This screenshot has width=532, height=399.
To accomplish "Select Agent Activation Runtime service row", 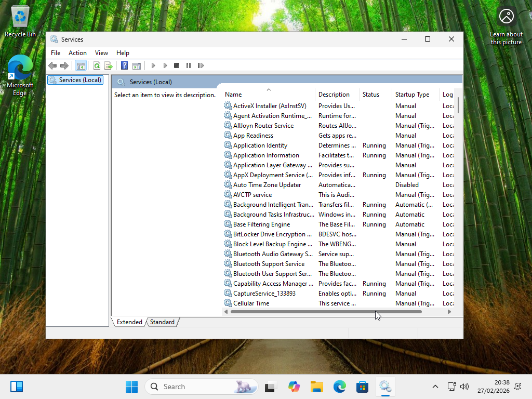I will (338, 116).
